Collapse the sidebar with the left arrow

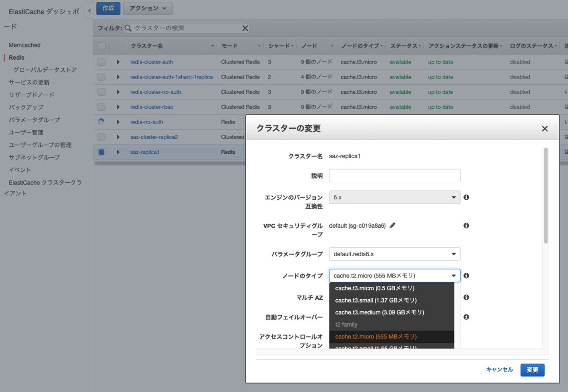89,10
